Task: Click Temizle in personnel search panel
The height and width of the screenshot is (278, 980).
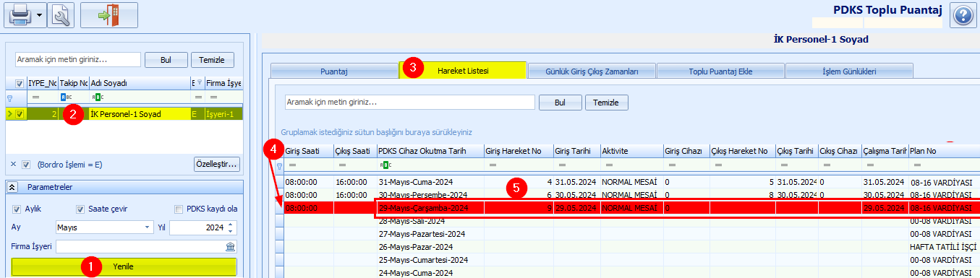Action: pyautogui.click(x=212, y=60)
